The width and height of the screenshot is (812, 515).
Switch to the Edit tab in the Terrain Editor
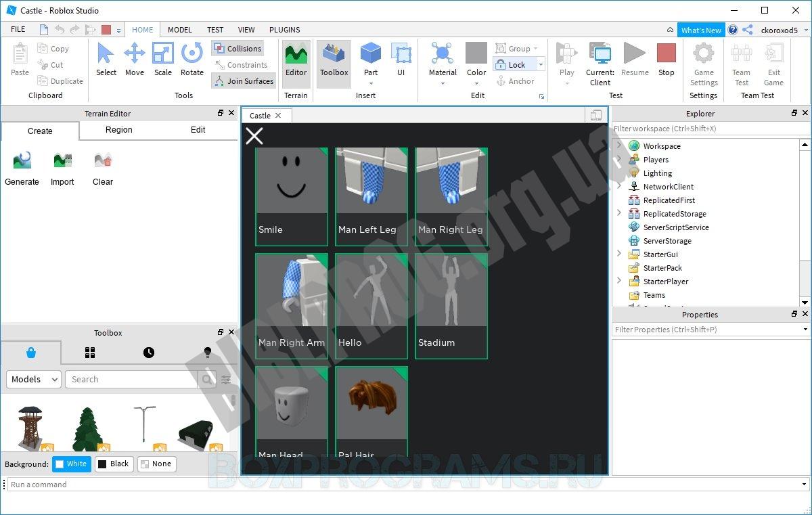pyautogui.click(x=198, y=130)
